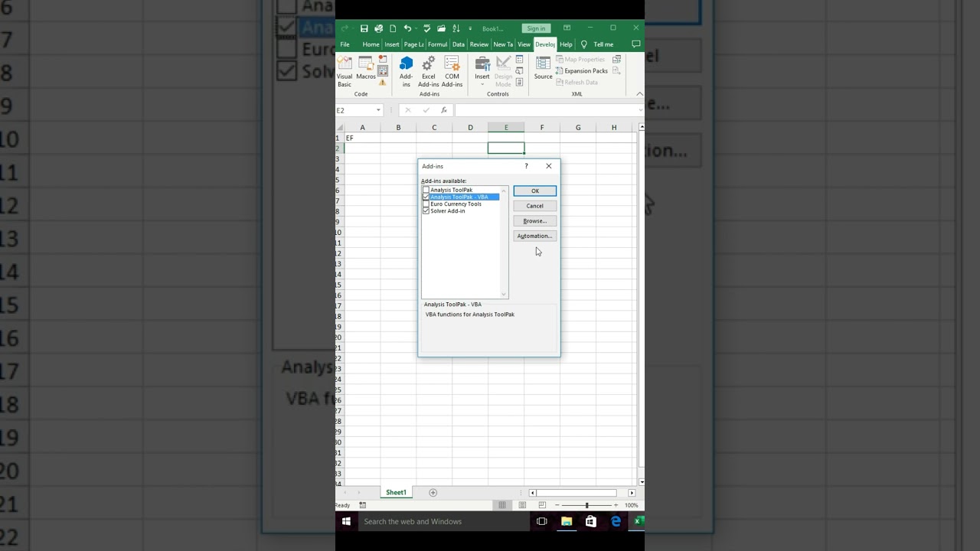Screen dimensions: 980x551
Task: Select the Sheet1 worksheet tab
Action: tap(396, 493)
